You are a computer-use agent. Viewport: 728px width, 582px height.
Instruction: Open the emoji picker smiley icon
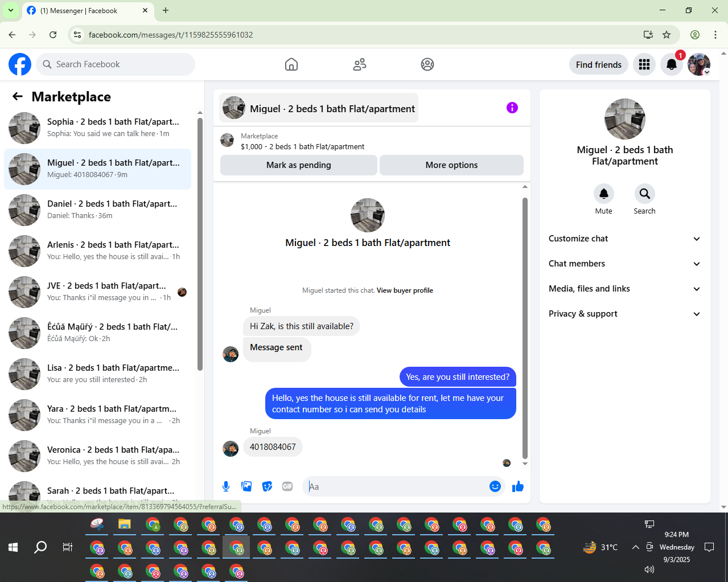click(x=495, y=486)
